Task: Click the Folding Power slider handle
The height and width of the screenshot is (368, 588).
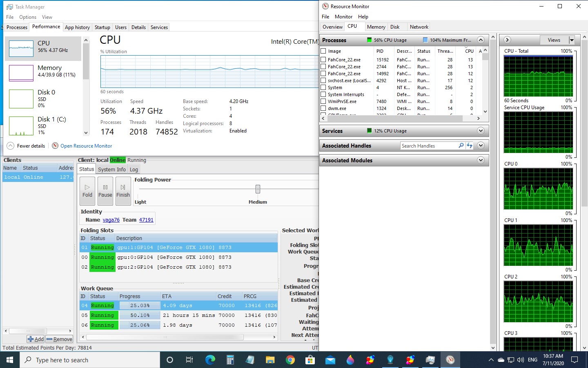Action: click(x=258, y=189)
